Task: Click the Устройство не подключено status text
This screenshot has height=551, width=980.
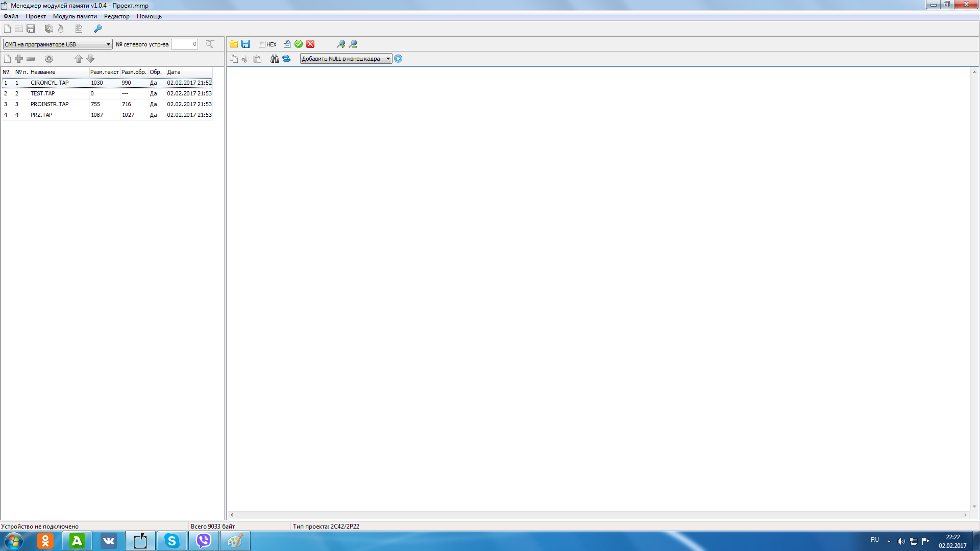Action: (40, 527)
